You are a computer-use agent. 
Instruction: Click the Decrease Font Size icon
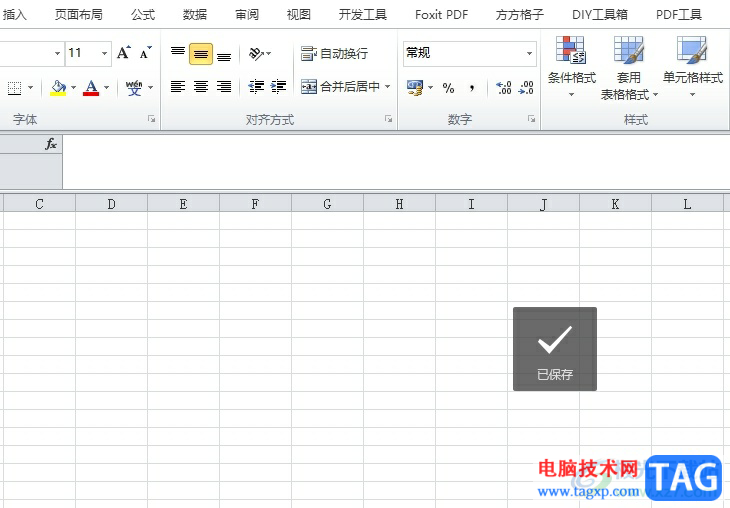(145, 53)
